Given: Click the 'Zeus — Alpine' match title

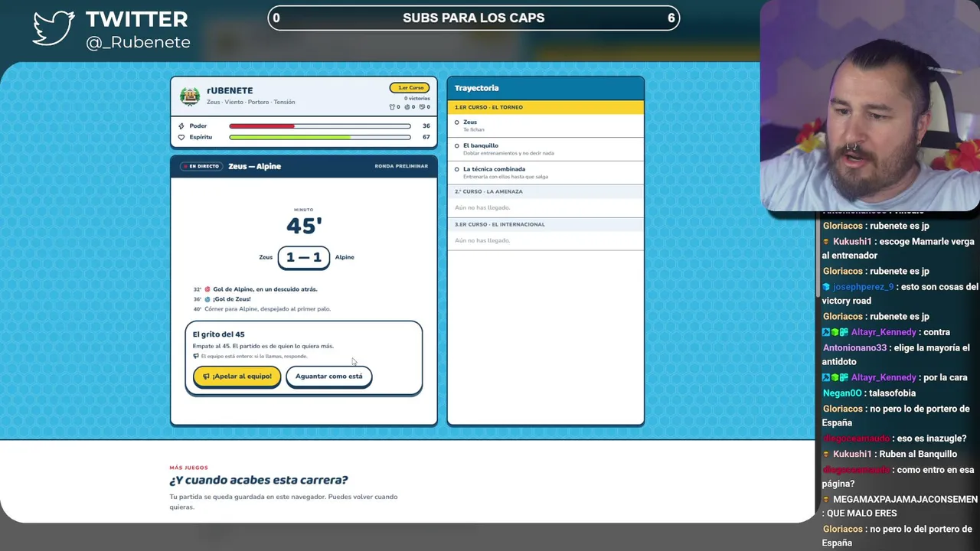Looking at the screenshot, I should click(x=254, y=166).
